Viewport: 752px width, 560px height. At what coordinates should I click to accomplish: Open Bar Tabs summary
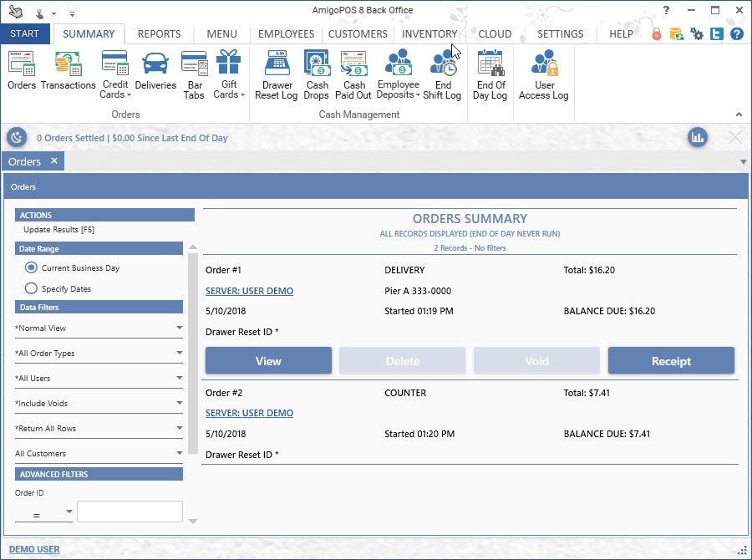[x=194, y=74]
